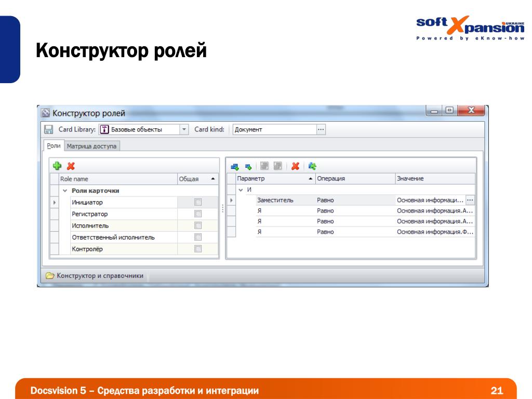Image resolution: width=532 pixels, height=399 pixels.
Task: Switch to the Роли tab
Action: (x=54, y=145)
